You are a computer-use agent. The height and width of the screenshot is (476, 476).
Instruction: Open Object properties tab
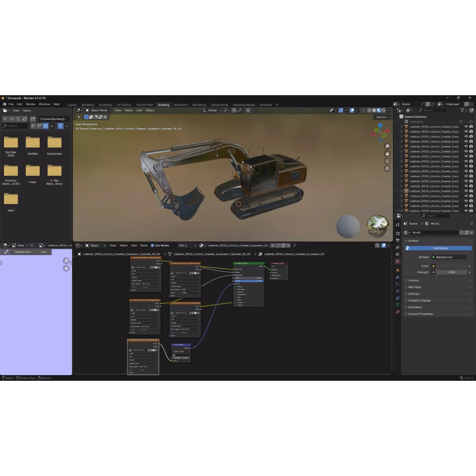tap(398, 270)
